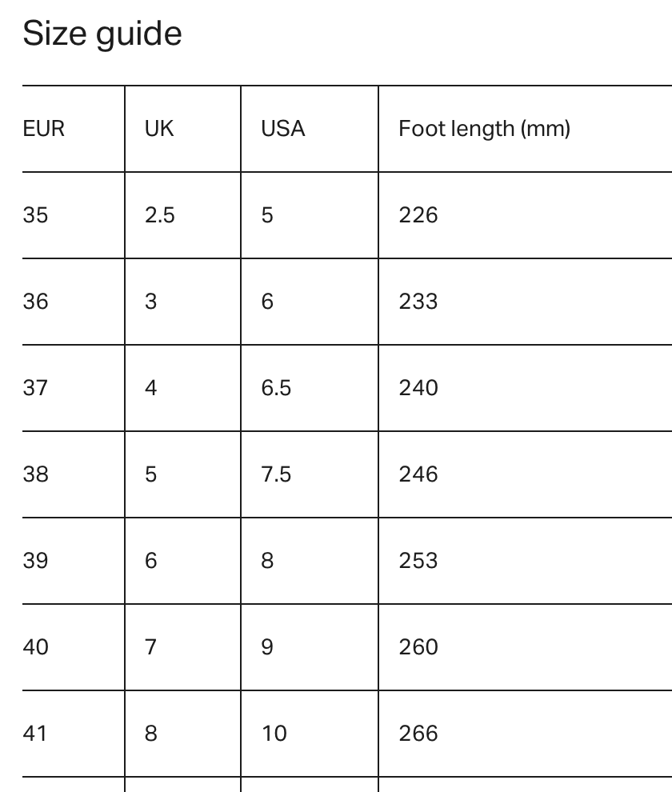Click the USA 7.5 size cell
This screenshot has height=792, width=672.
276,474
